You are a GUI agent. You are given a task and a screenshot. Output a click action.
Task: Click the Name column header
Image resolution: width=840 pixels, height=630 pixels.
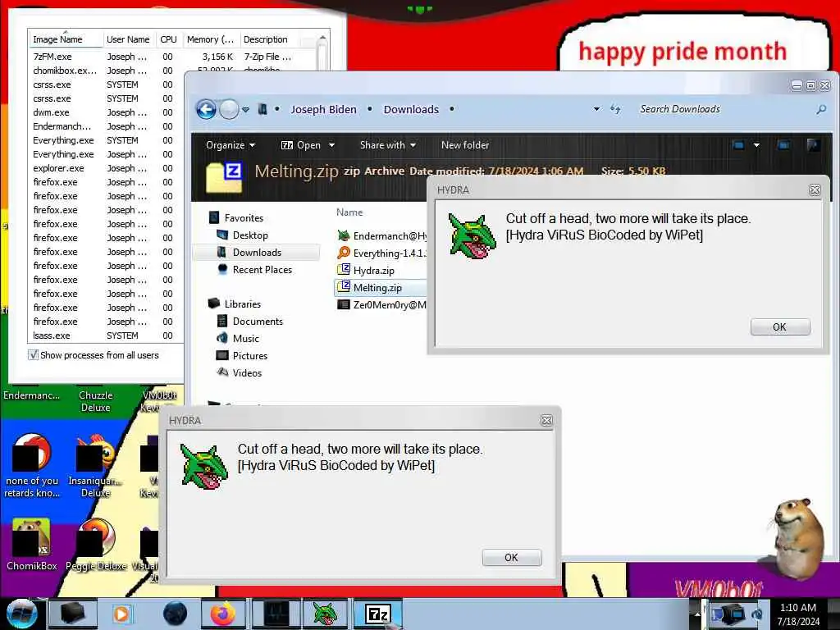pyautogui.click(x=349, y=212)
